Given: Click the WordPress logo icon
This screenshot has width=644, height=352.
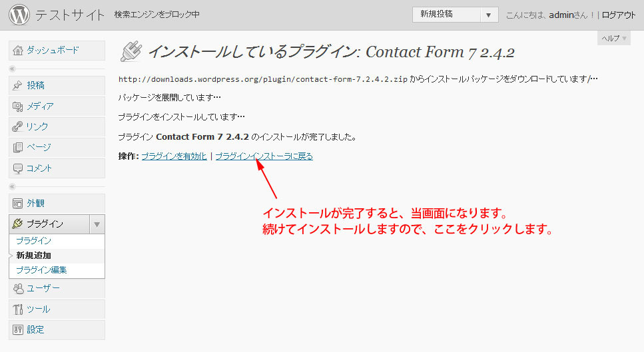Looking at the screenshot, I should click(x=19, y=15).
